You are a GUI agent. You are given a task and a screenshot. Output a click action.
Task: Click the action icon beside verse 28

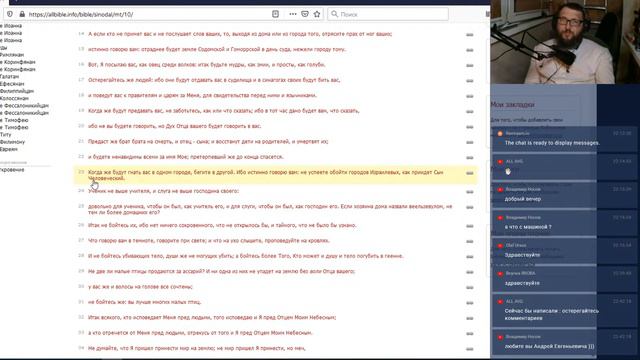coord(470,257)
